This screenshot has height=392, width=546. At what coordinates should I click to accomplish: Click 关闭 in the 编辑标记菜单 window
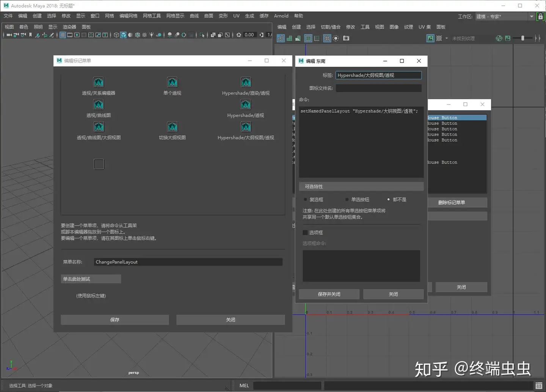[231, 320]
